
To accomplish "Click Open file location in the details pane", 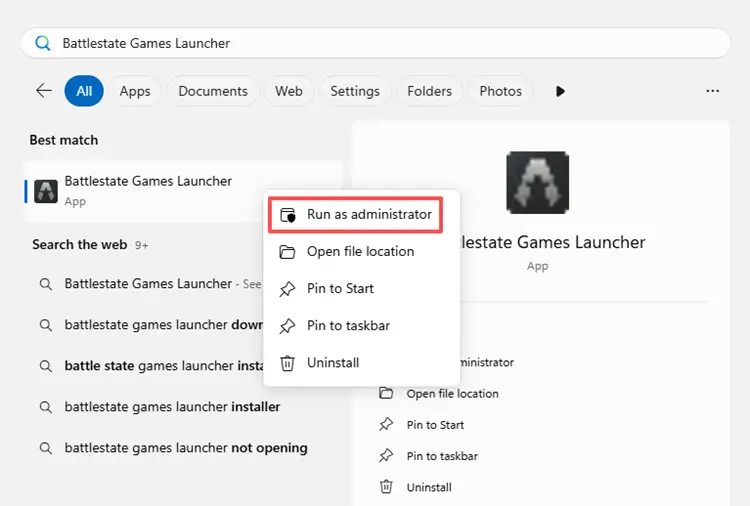I will [x=452, y=394].
